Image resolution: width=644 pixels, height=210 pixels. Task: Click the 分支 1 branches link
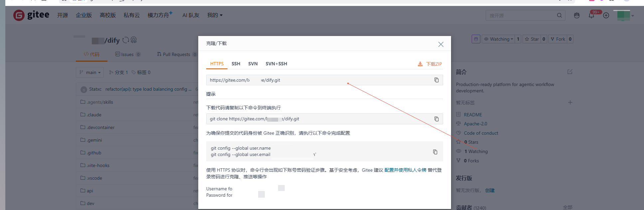119,72
